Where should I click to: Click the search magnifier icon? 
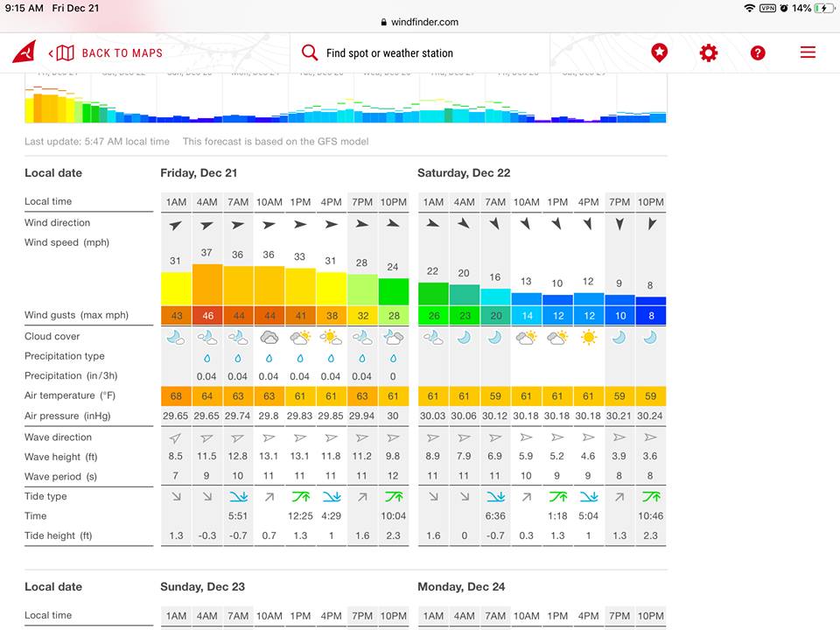click(310, 52)
